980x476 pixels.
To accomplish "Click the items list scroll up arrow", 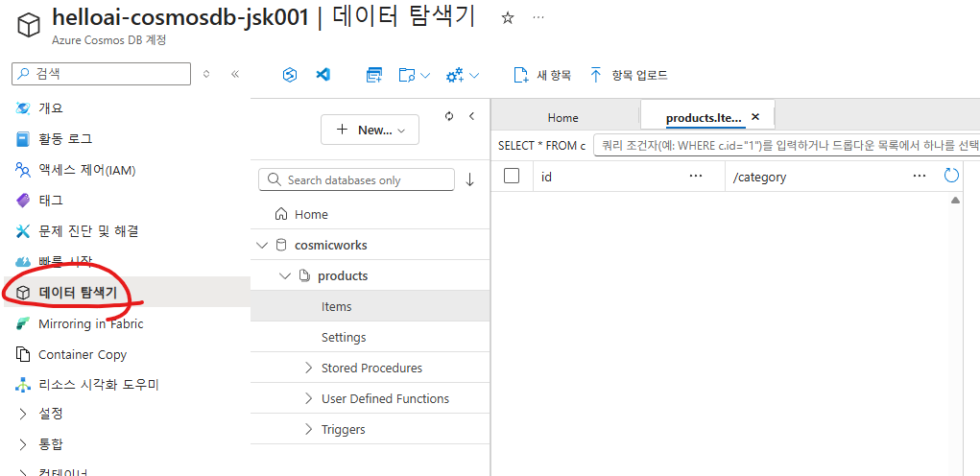I will 955,200.
